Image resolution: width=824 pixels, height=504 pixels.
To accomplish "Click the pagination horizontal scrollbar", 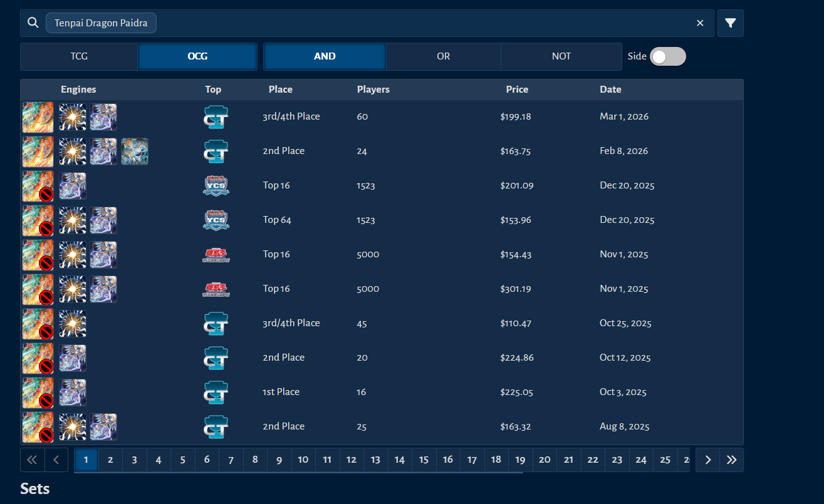I will pyautogui.click(x=298, y=473).
